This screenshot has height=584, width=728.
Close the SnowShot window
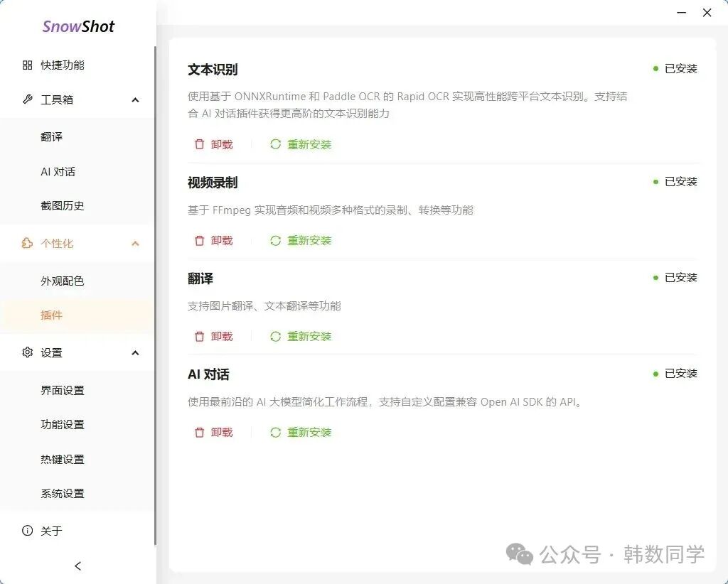click(x=707, y=13)
